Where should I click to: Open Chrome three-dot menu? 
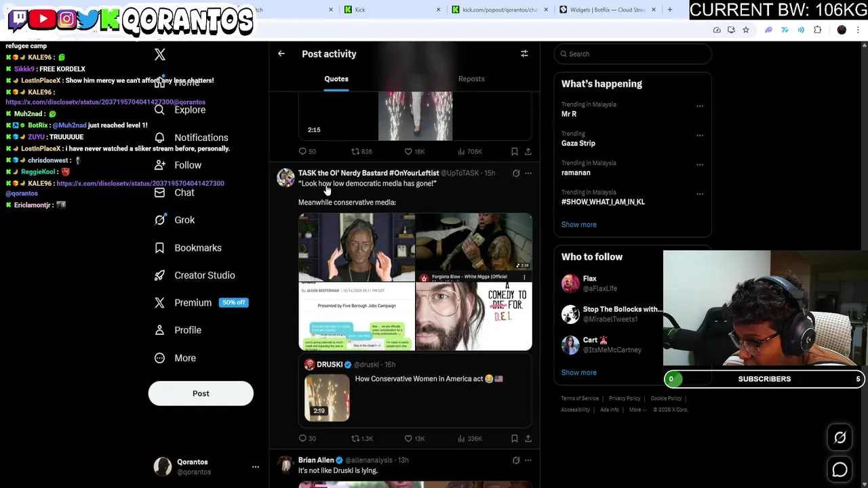tap(858, 30)
